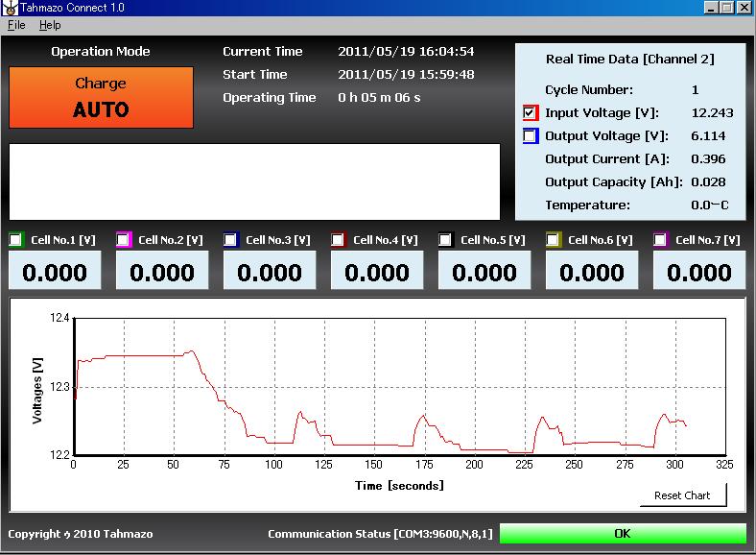Click the Cell No.7 voltage readout
The image size is (756, 555).
click(x=699, y=272)
